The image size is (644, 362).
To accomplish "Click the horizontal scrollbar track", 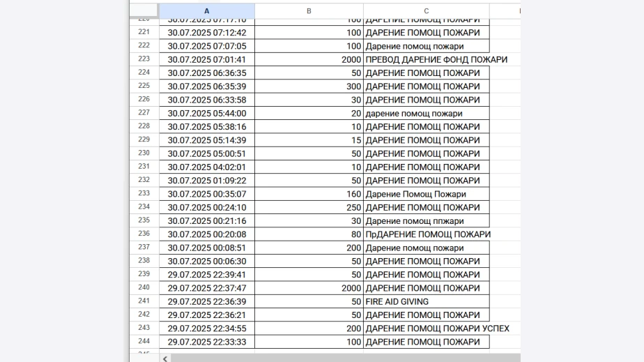I will click(342, 358).
